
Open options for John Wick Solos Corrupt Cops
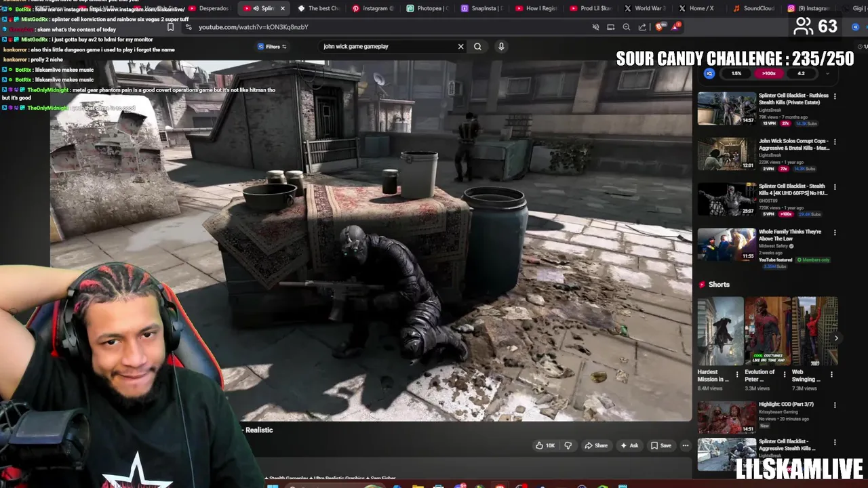pos(835,142)
